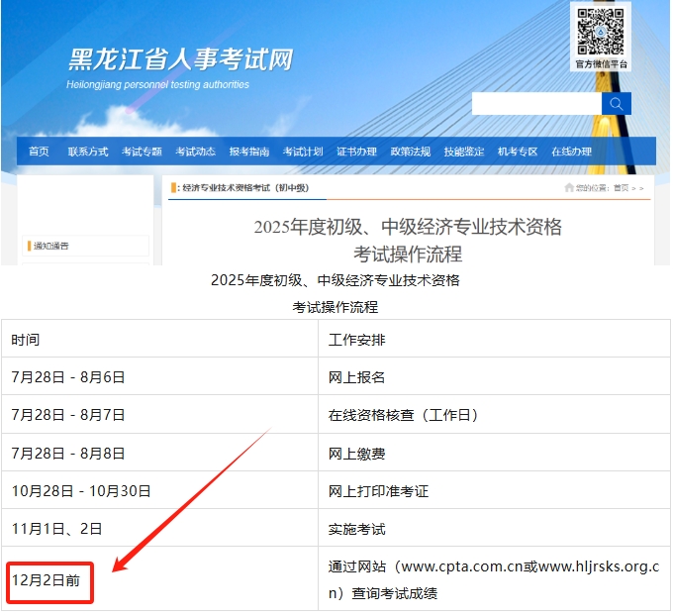This screenshot has height=616, width=673.
Task: Select the 政策法规 menu item
Action: click(x=410, y=152)
